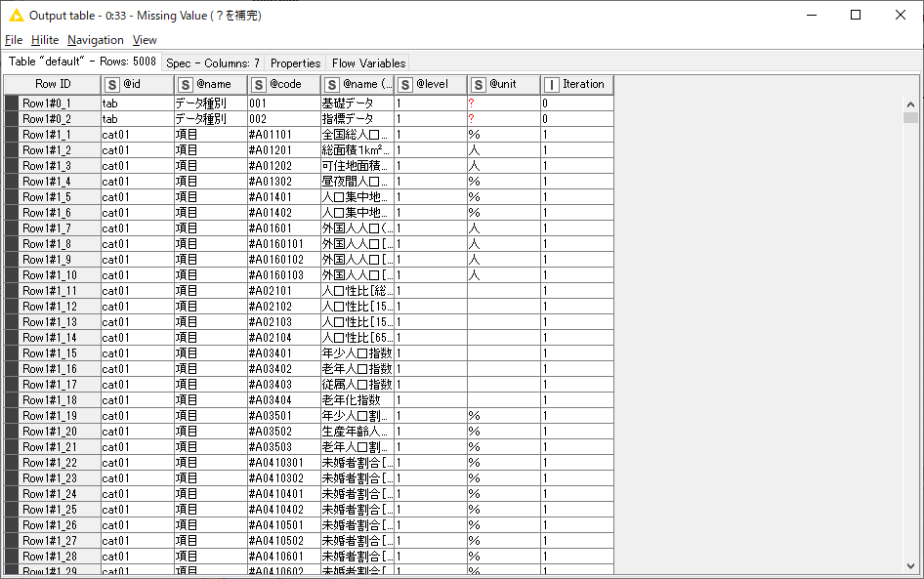Switch to the Properties tab
This screenshot has width=924, height=579.
click(x=295, y=63)
